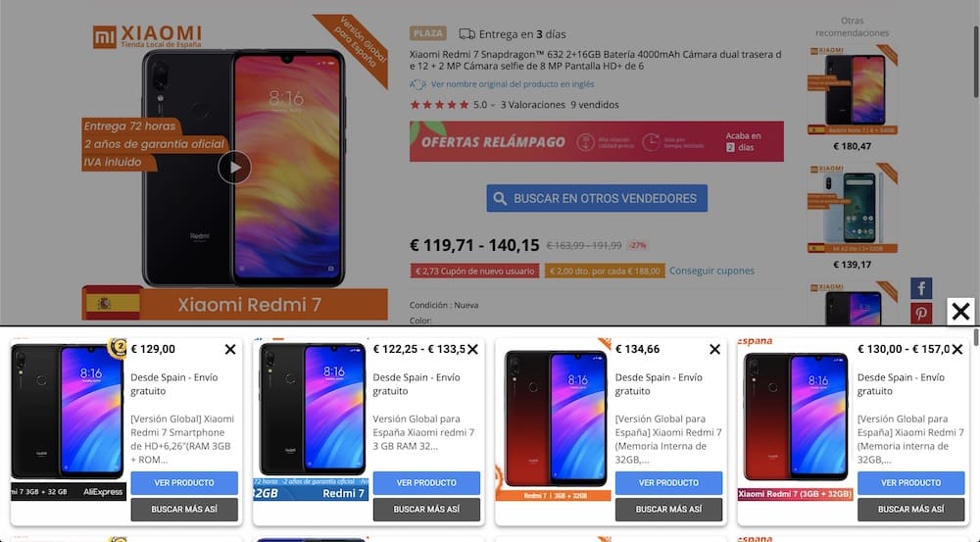Dismiss the € 134,66 product card
The width and height of the screenshot is (980, 542).
715,350
